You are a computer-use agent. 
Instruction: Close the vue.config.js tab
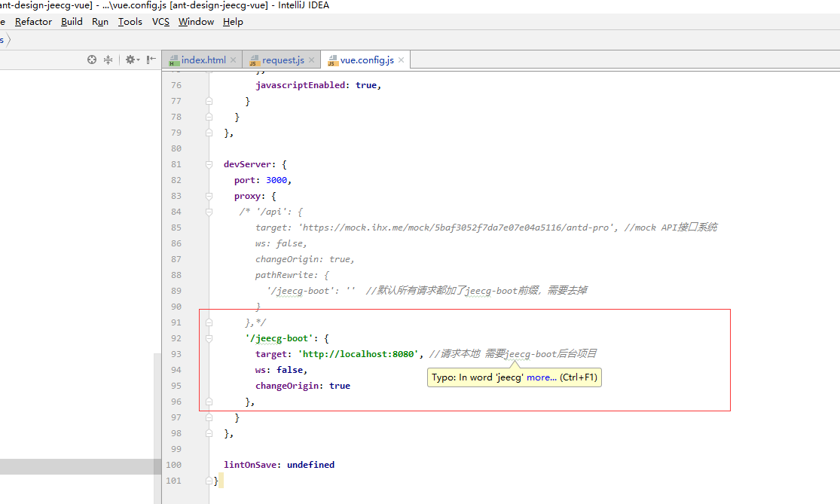pos(402,60)
